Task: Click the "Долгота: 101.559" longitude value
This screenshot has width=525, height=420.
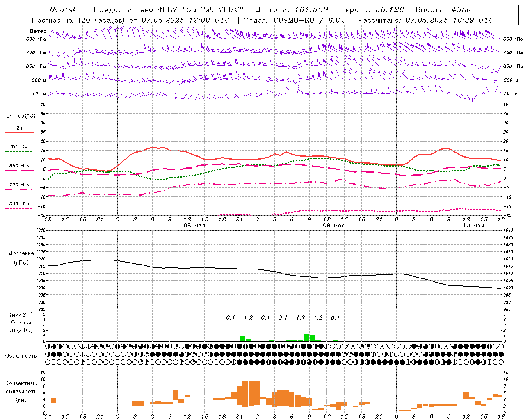Action: (x=292, y=10)
